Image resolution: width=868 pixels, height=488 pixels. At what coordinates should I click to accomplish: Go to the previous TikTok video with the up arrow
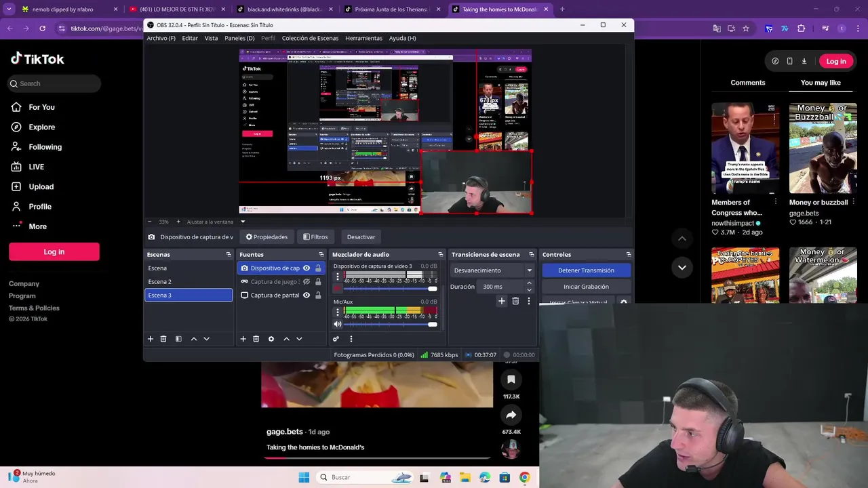pyautogui.click(x=682, y=239)
